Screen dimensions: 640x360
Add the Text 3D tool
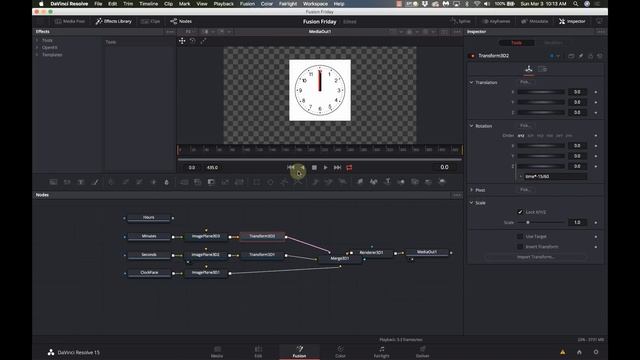(387, 182)
